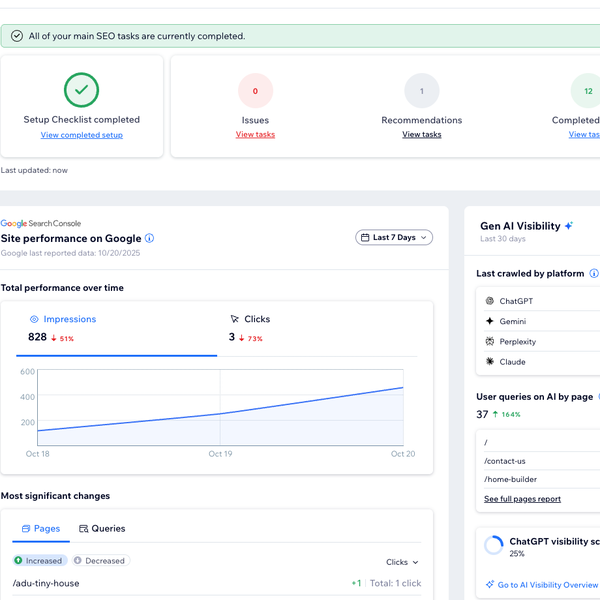Click the Claude platform icon
600x600 pixels.
pos(489,361)
